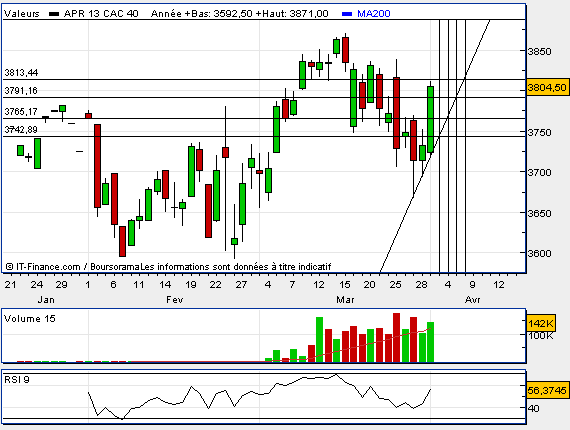
Task: Click the '+Haut: 3871,00' value
Action: (292, 14)
